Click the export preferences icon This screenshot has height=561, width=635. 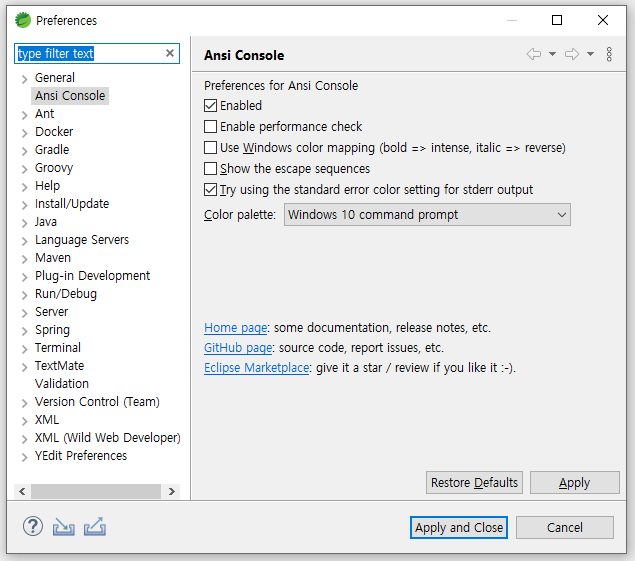[x=95, y=527]
